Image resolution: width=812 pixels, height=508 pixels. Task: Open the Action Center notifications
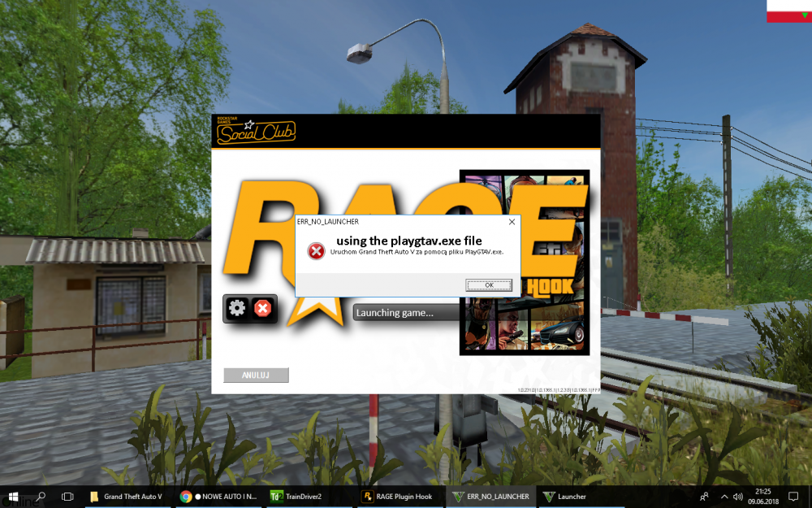(x=793, y=497)
